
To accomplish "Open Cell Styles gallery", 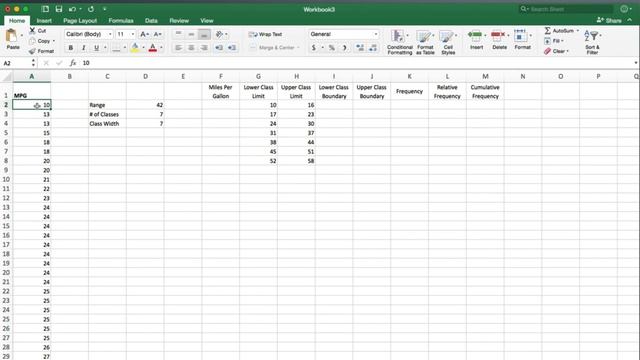I will pos(448,42).
